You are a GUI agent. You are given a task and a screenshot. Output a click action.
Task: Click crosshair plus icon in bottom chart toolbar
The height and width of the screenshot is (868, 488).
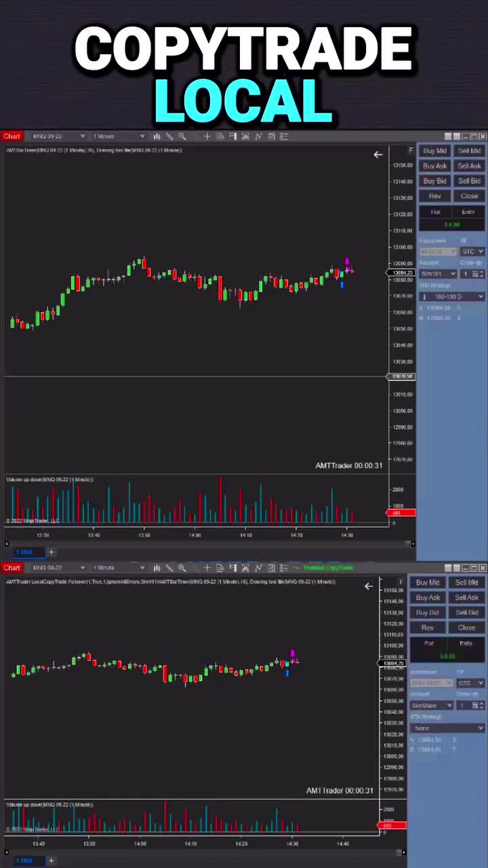[x=207, y=568]
